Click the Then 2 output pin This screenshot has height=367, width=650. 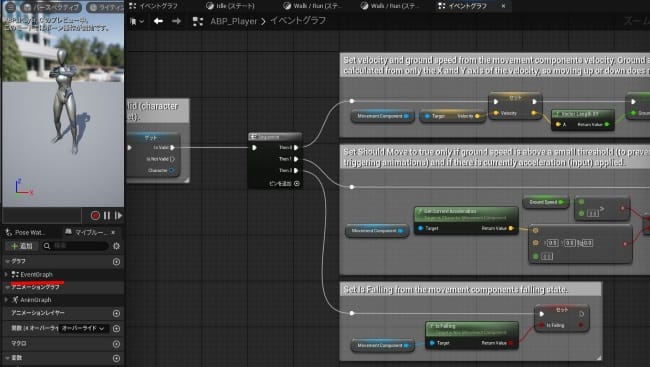pyautogui.click(x=296, y=170)
